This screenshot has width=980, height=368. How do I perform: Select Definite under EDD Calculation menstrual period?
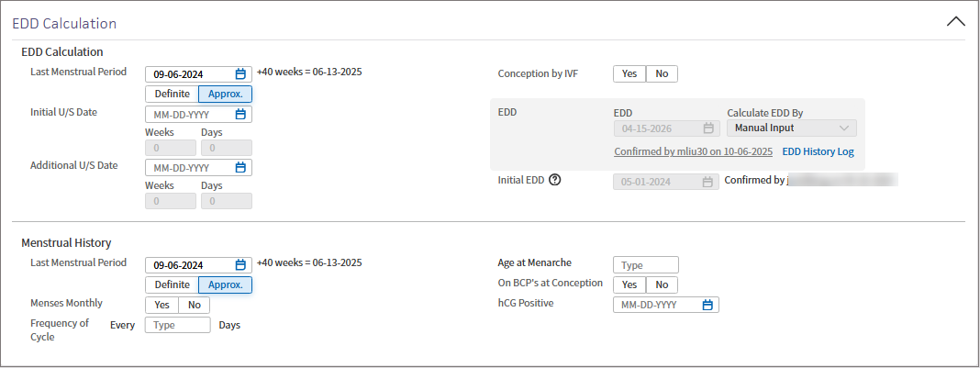click(172, 94)
